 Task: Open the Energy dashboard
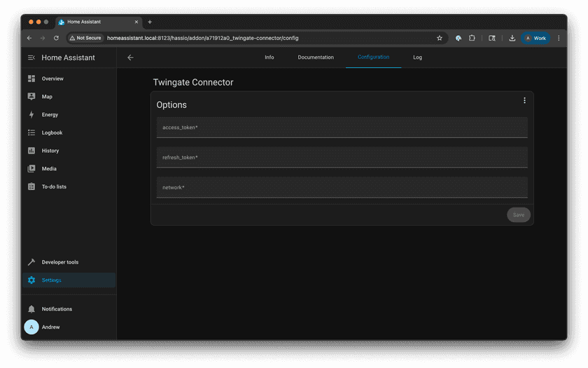(50, 115)
